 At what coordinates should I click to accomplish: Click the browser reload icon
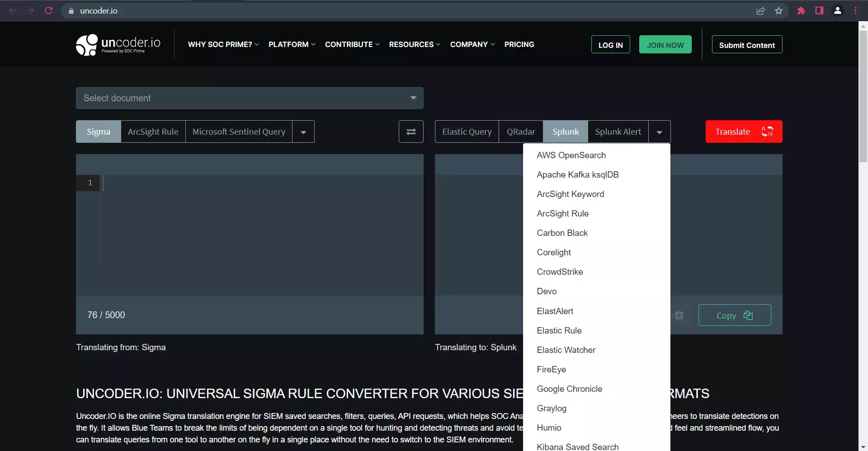coord(49,10)
